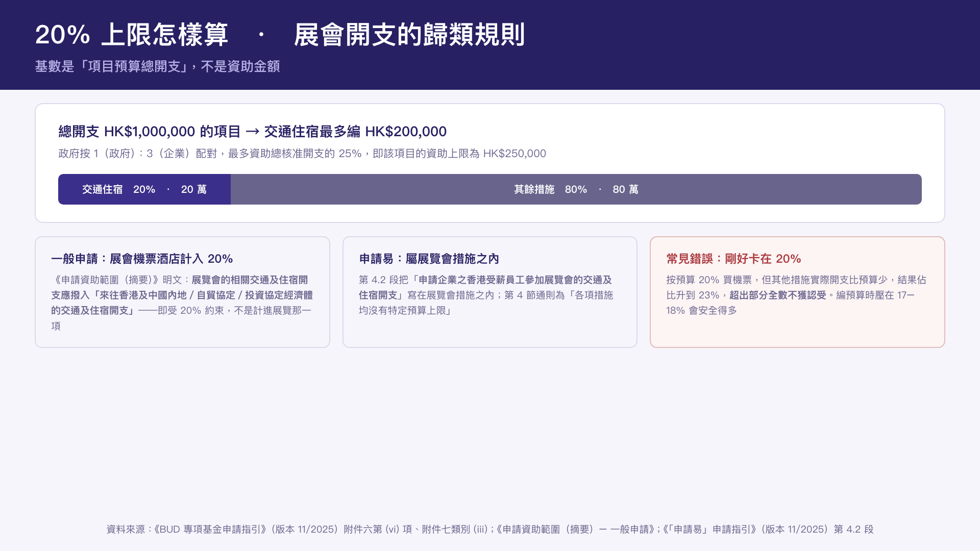
Task: Click the slide title "20% 上限怎樣算"
Action: [132, 35]
